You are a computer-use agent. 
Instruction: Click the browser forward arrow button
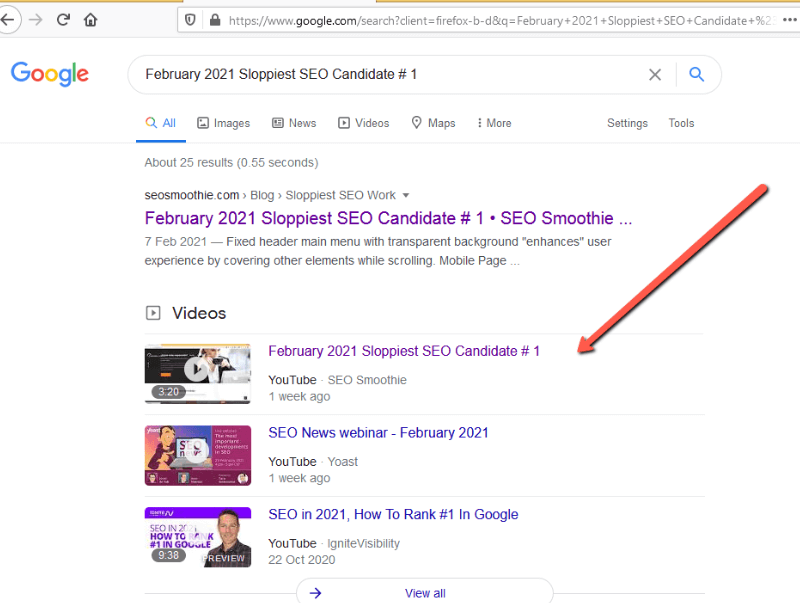36,19
